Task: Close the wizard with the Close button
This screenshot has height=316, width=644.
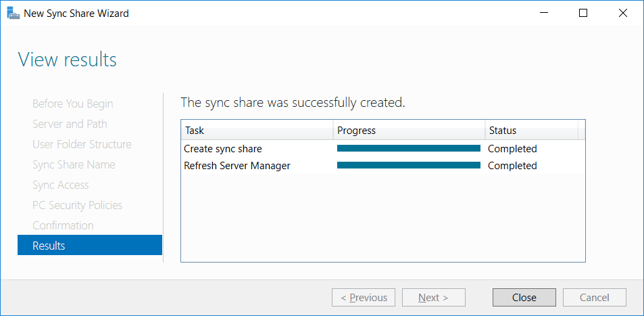Action: click(x=524, y=298)
